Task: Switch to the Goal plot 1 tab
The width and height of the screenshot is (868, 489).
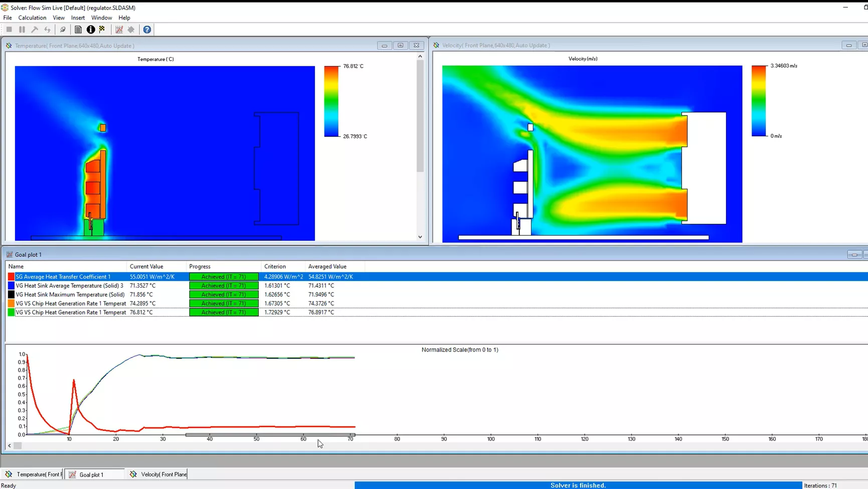Action: tap(93, 474)
